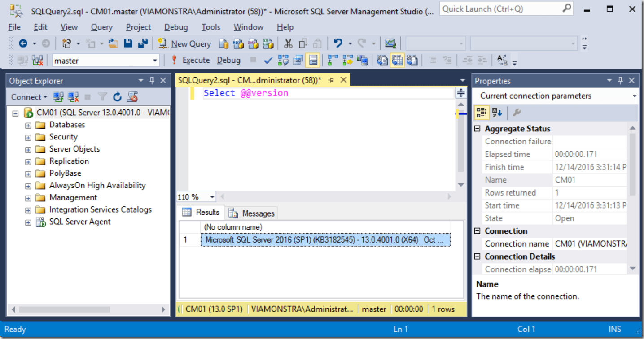Click Object Explorer script/activity icon with red mark

[132, 97]
